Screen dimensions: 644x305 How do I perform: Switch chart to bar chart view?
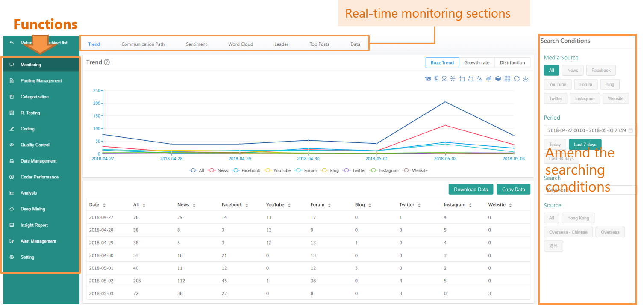[489, 79]
